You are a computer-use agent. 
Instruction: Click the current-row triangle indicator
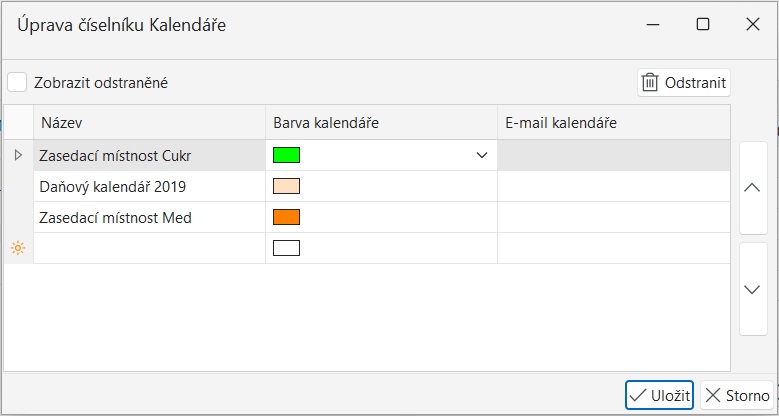[18, 155]
